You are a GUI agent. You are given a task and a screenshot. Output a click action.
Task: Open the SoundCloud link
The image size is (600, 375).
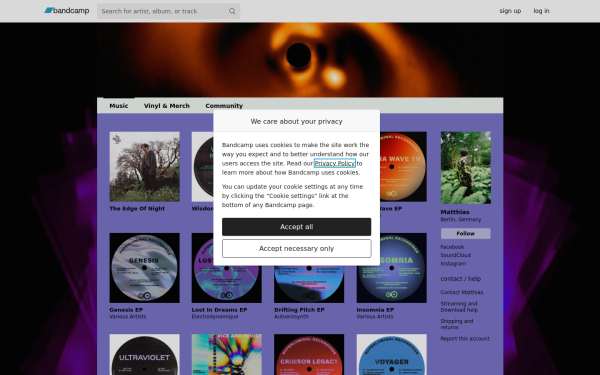[x=455, y=255]
